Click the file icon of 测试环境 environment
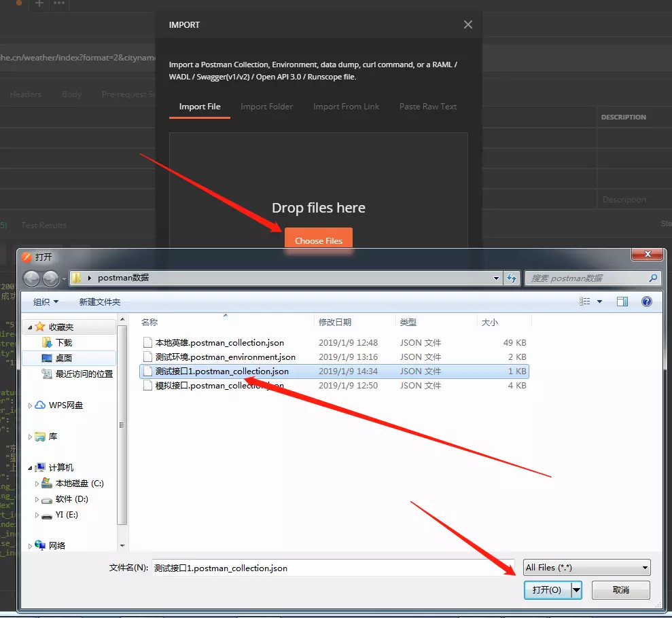Viewport: 672px width, 618px height. point(147,357)
